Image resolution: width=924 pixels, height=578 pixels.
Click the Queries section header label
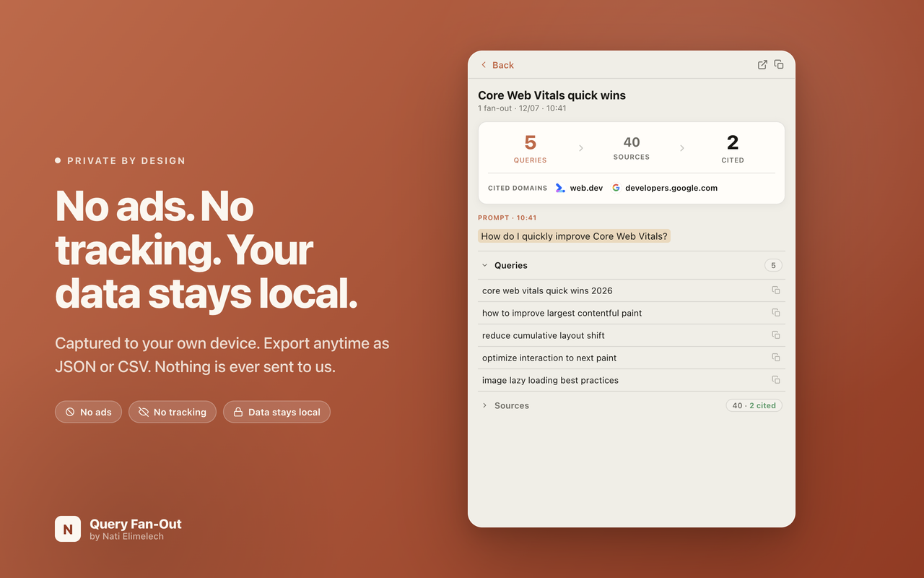pyautogui.click(x=511, y=265)
